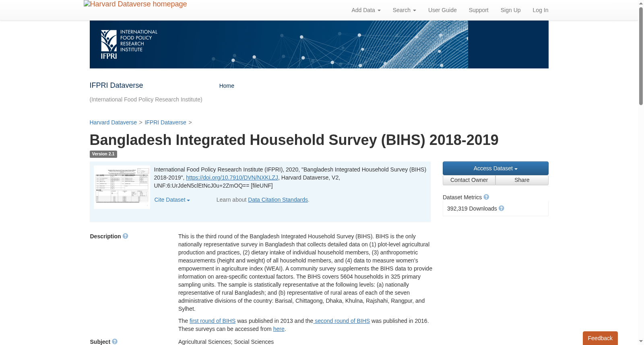Screen dimensions: 644x345
Task: Go to IFPRI Dataverse breadcrumb
Action: (x=165, y=122)
